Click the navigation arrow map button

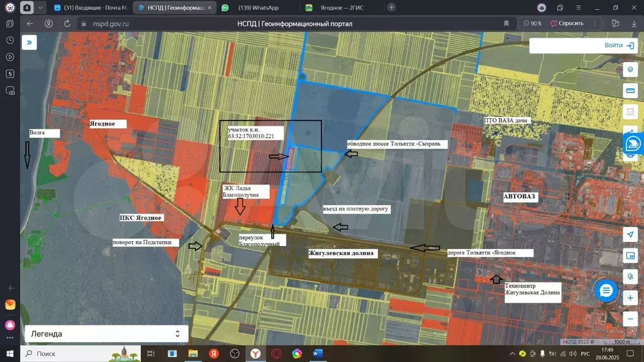point(630,234)
